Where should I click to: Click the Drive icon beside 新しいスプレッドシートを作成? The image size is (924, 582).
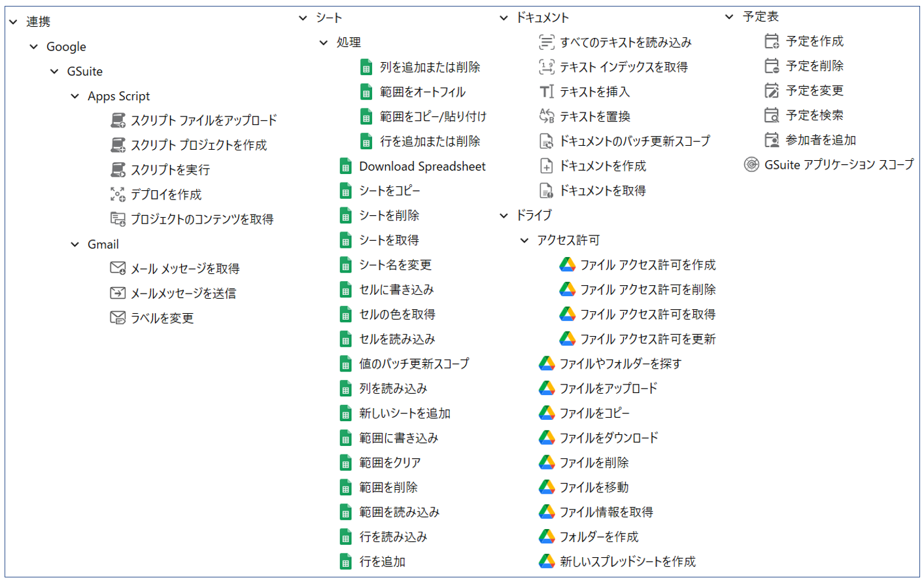pyautogui.click(x=547, y=561)
